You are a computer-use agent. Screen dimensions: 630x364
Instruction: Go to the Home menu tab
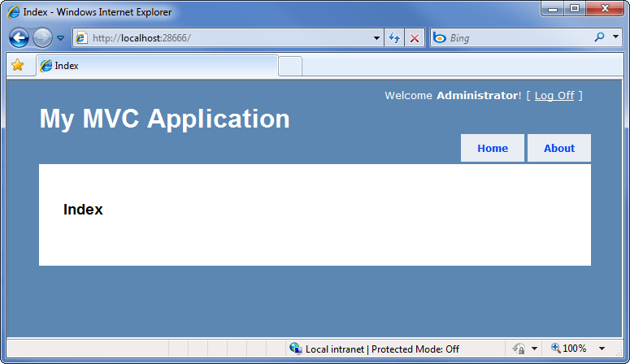click(x=493, y=148)
